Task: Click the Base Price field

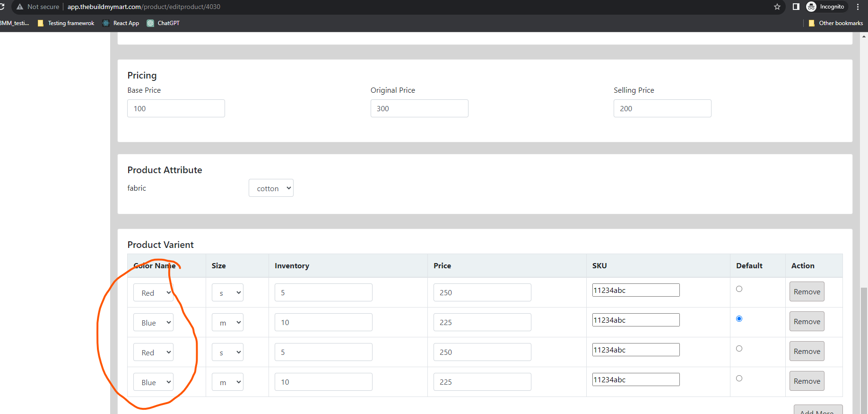Action: (176, 108)
